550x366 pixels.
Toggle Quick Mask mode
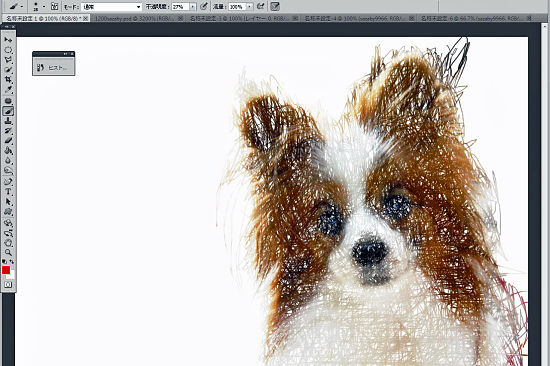pos(8,285)
